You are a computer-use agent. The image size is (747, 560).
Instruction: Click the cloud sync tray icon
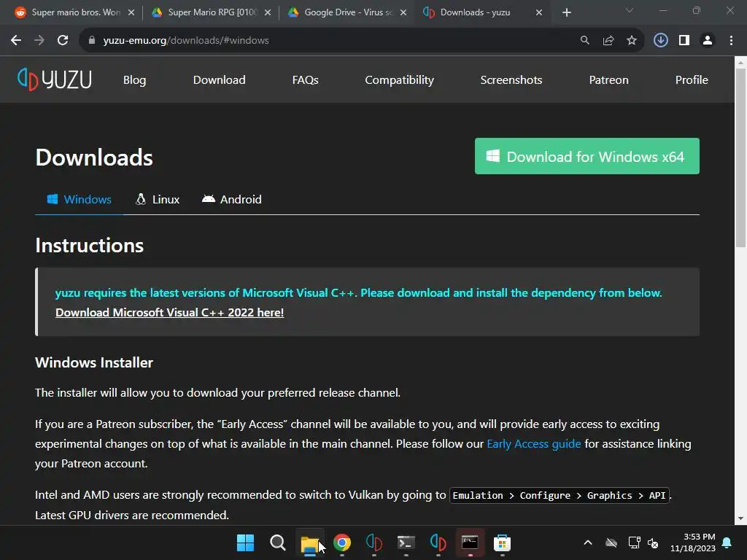(611, 542)
